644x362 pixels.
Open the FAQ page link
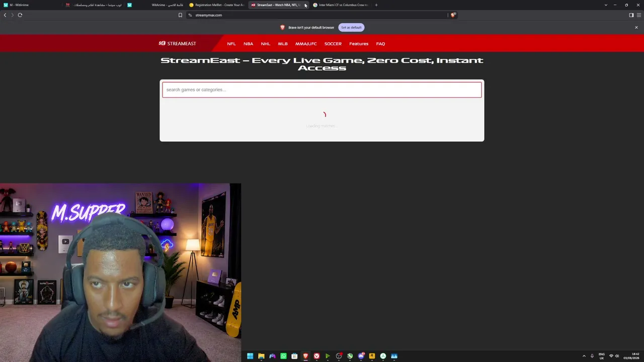point(380,44)
